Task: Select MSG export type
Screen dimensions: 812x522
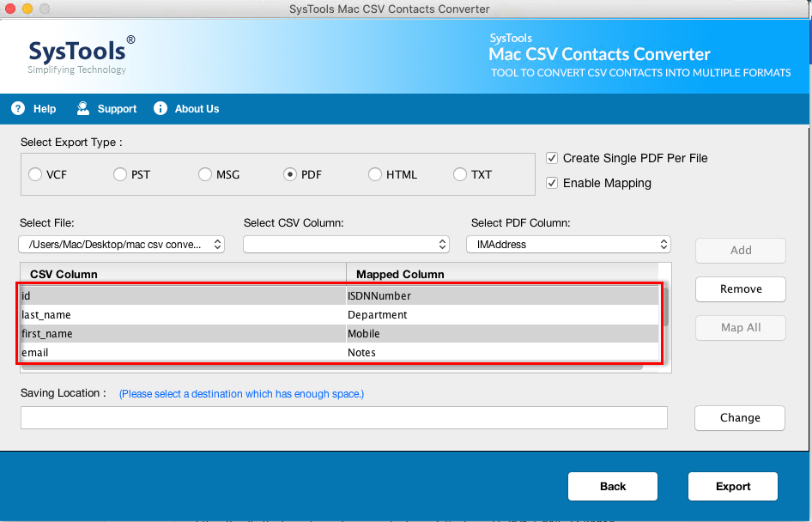Action: point(205,174)
